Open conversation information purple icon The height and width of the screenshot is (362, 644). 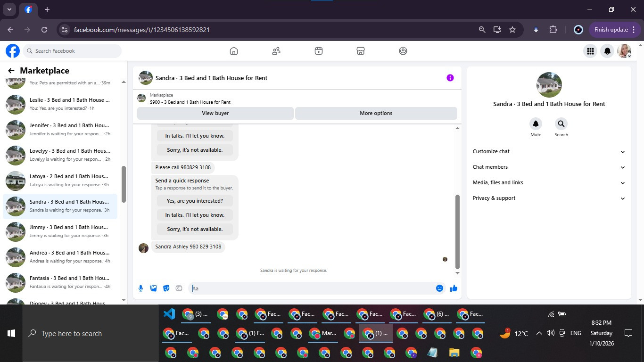450,78
